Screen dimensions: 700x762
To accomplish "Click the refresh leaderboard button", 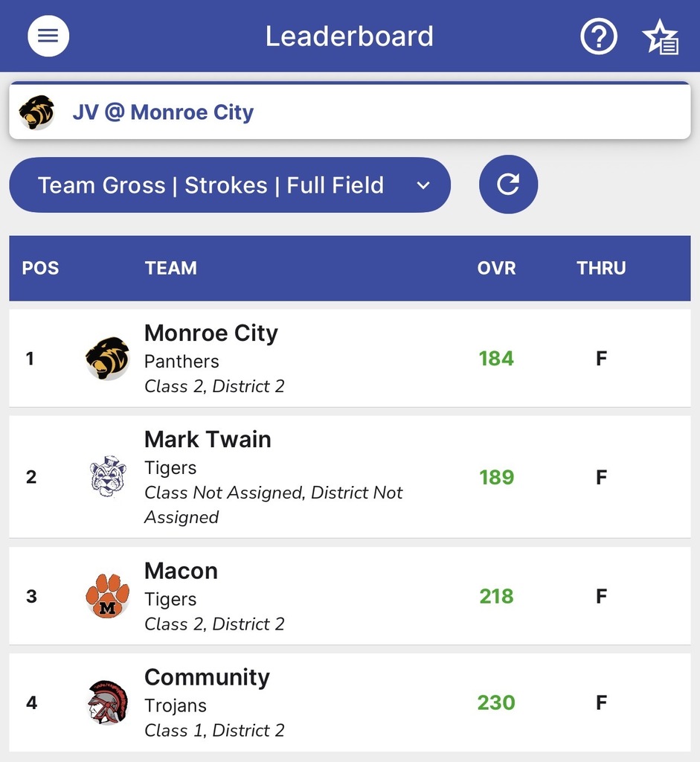I will (508, 185).
